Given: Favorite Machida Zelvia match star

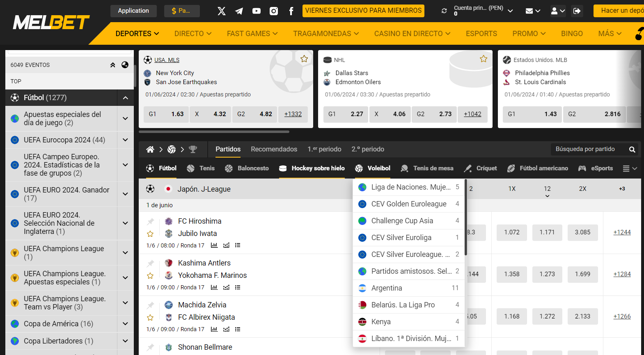Looking at the screenshot, I should (x=150, y=318).
